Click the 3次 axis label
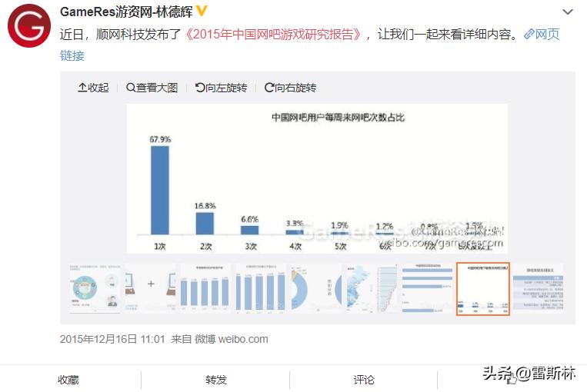This screenshot has height=392, width=587. pos(251,247)
